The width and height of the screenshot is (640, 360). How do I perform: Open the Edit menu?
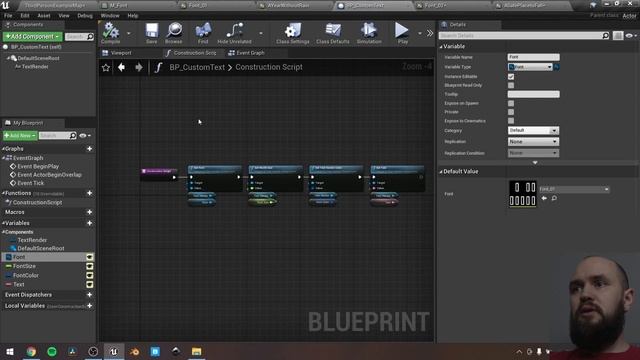(25, 16)
